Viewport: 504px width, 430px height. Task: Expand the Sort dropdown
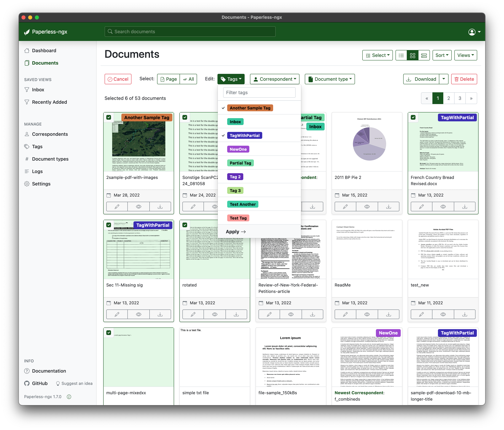(x=442, y=55)
